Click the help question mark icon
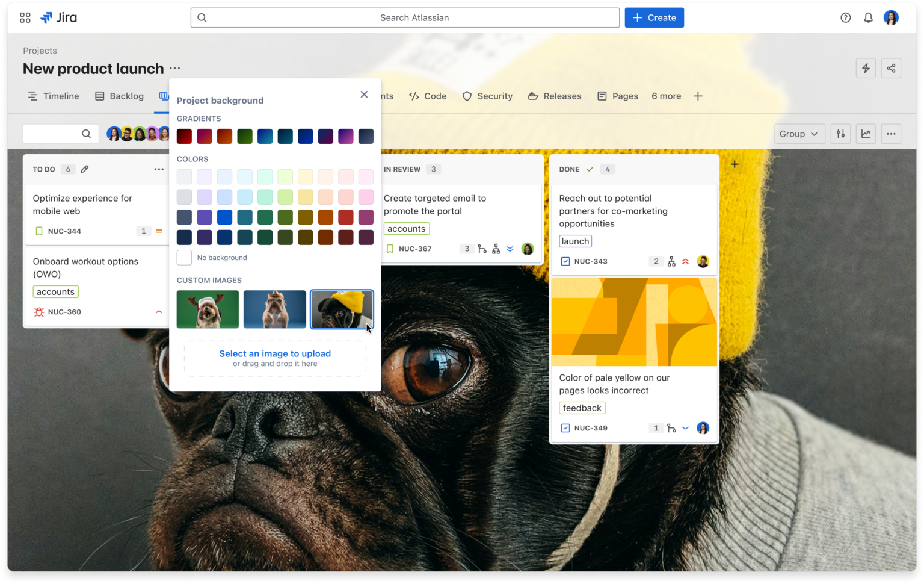The image size is (924, 584). [845, 18]
